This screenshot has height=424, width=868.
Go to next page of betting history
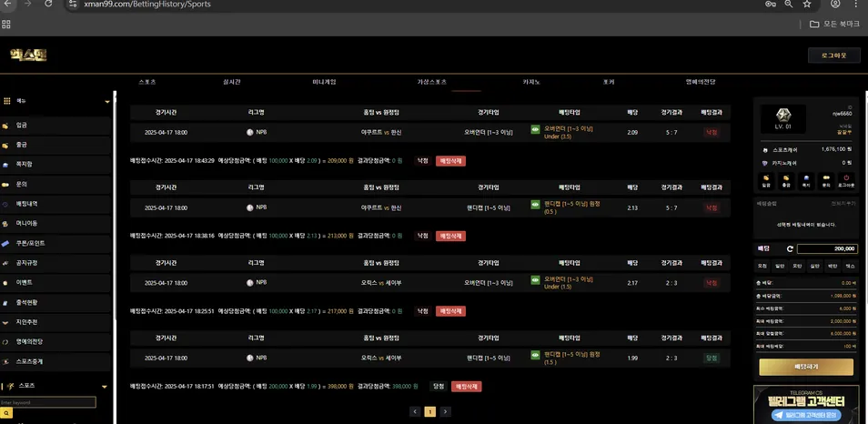[x=445, y=412]
